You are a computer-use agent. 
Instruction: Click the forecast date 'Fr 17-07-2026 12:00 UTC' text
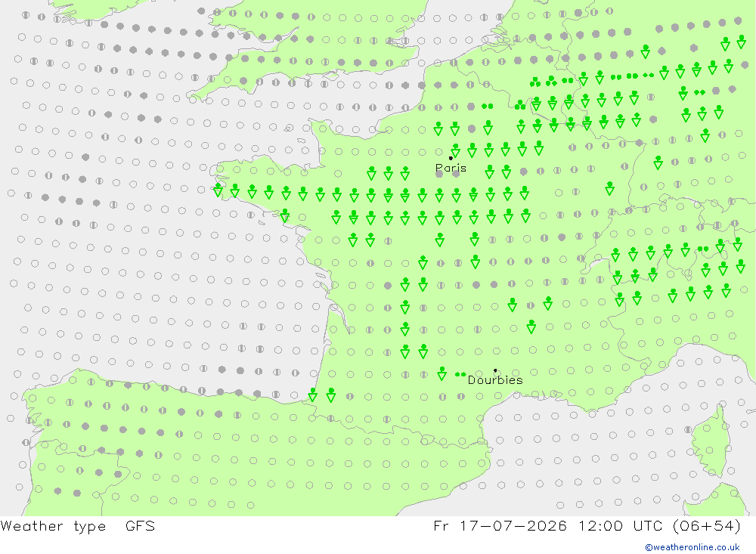[x=548, y=525]
